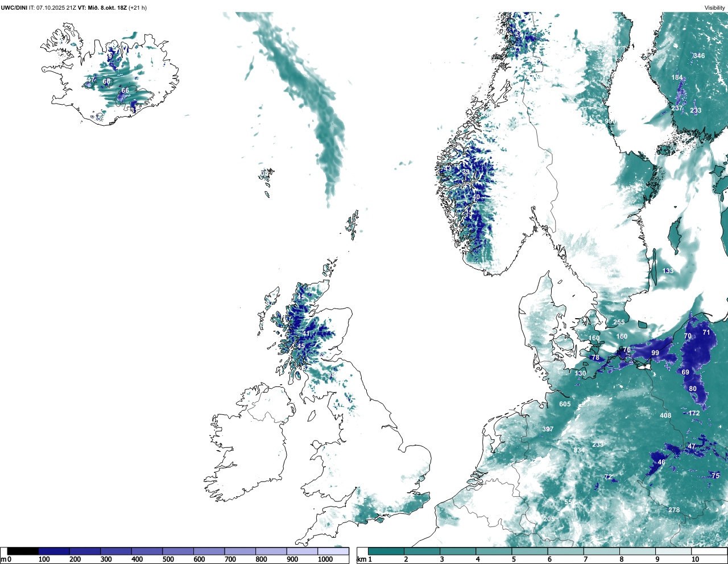The image size is (728, 564).
Task: Click the '7' kilometre legend label
Action: point(585,559)
